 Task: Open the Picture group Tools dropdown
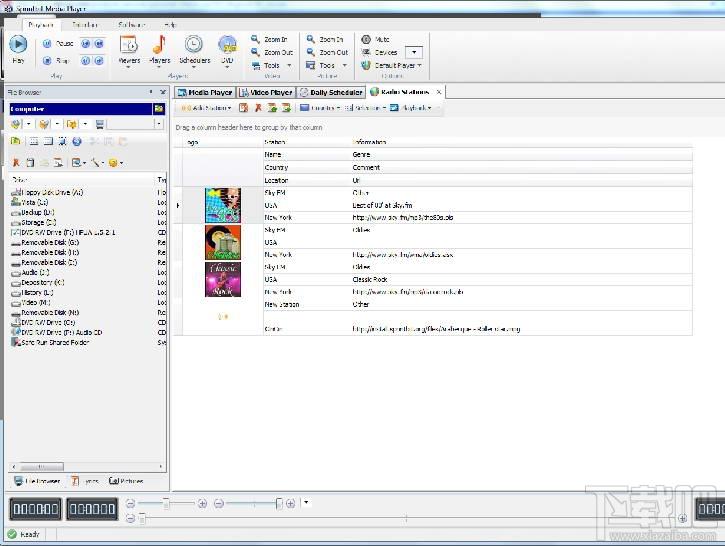tap(326, 66)
